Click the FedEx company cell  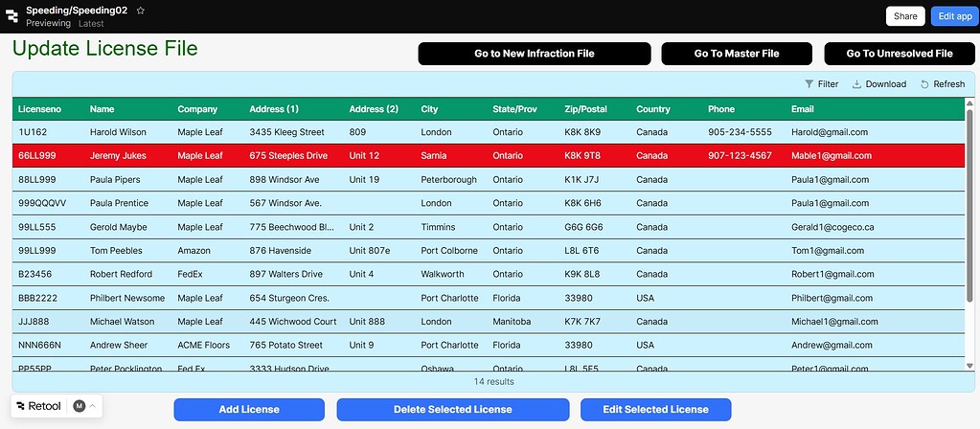[x=190, y=274]
